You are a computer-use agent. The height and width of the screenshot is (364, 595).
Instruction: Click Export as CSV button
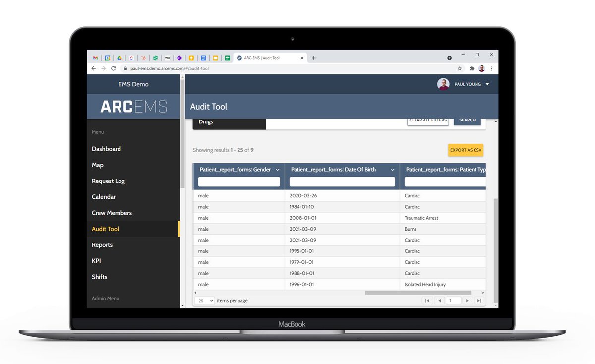466,150
